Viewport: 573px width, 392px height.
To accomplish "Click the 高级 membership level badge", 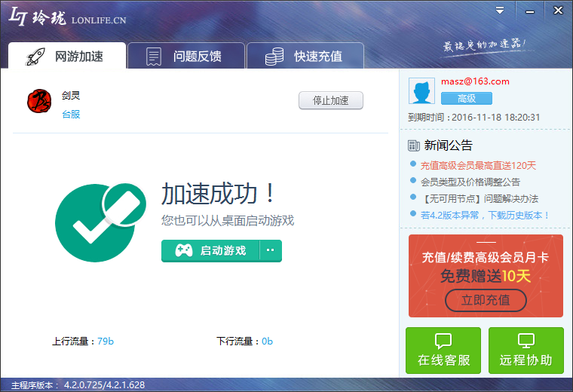I will coord(466,99).
